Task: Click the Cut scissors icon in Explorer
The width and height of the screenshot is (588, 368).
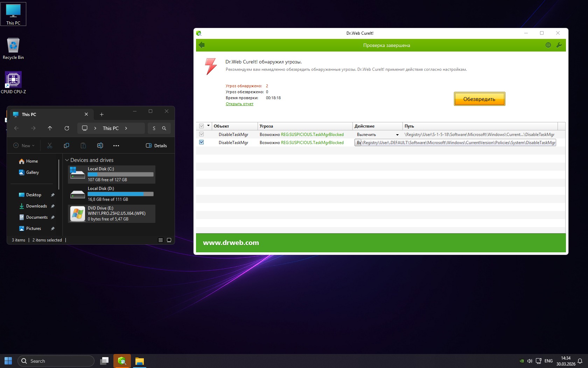Action: coord(50,145)
